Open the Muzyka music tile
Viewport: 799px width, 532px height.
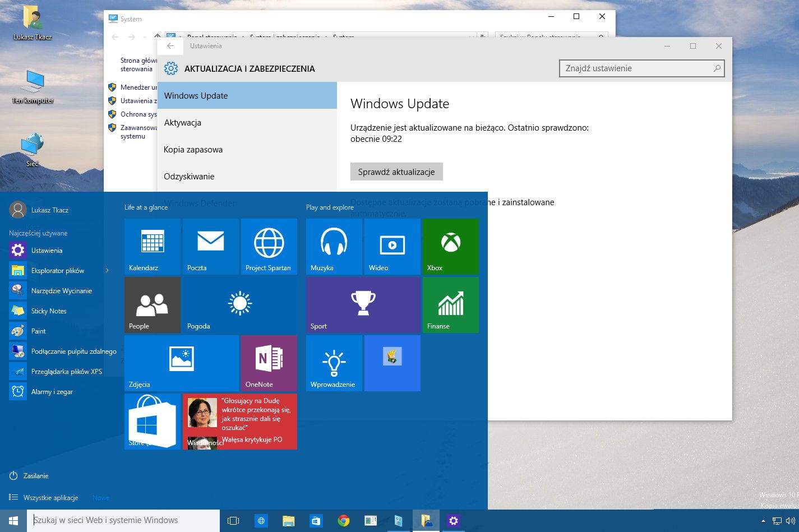pos(334,247)
